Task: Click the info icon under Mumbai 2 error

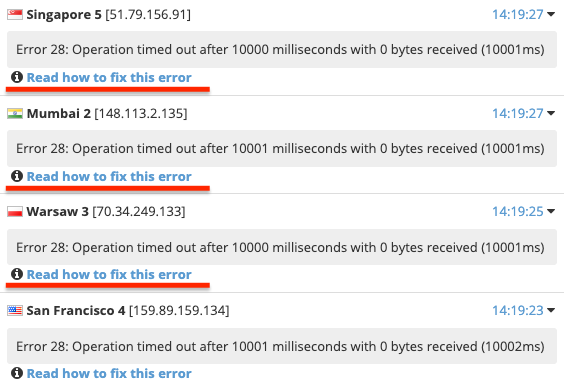Action: 17,176
